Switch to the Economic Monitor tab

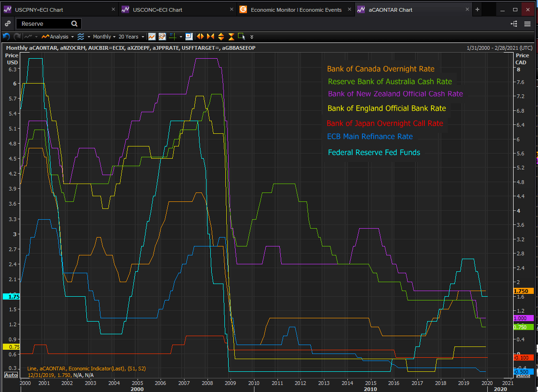click(x=296, y=9)
